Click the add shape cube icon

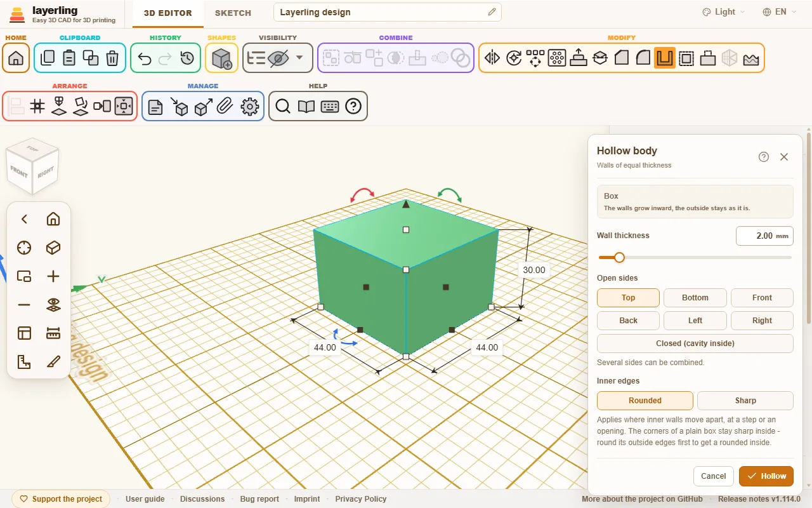pyautogui.click(x=221, y=58)
